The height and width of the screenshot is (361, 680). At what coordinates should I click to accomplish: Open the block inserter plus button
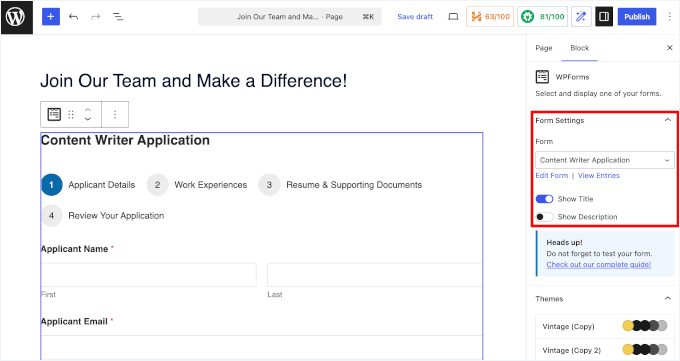[x=51, y=17]
